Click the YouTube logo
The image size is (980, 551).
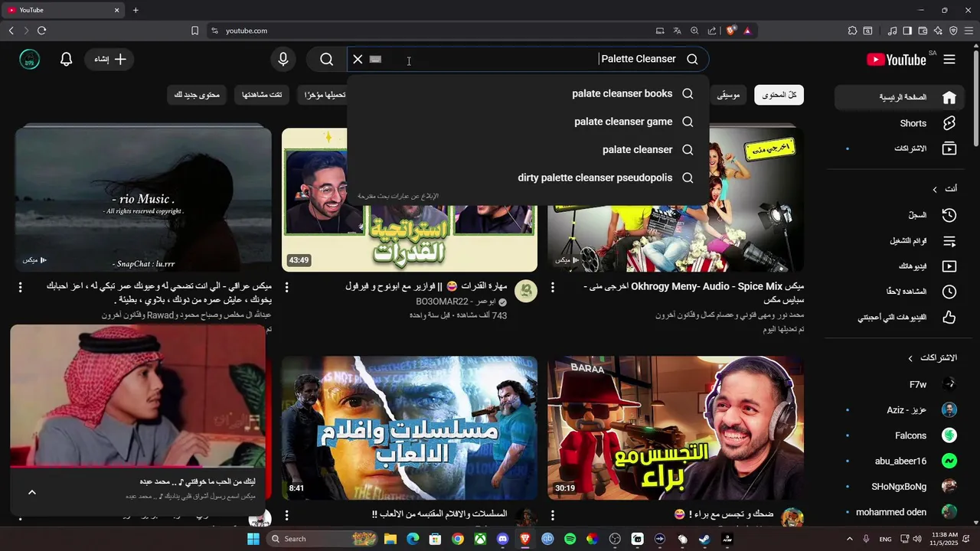(897, 60)
